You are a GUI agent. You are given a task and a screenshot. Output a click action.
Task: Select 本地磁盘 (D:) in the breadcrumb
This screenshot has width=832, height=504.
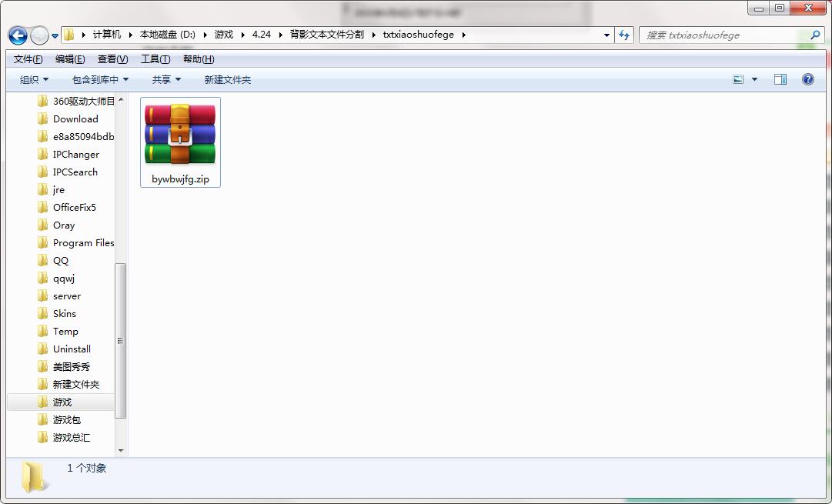click(x=167, y=35)
